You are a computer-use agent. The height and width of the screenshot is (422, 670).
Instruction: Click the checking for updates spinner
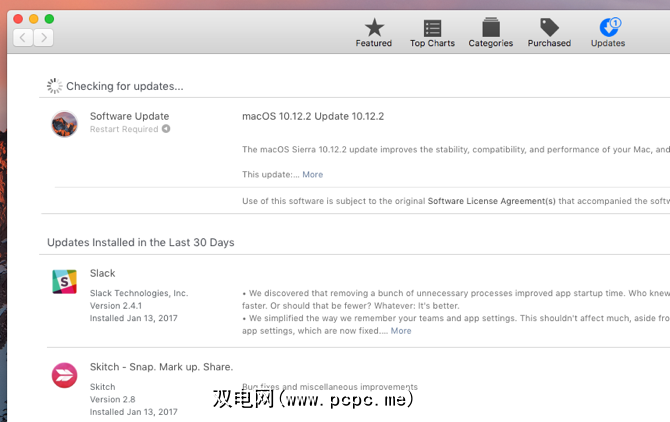click(54, 86)
